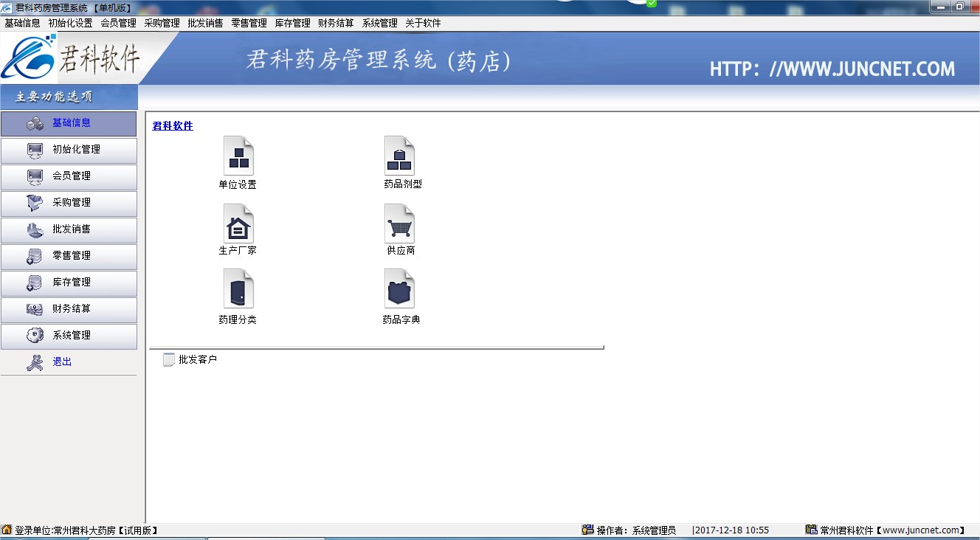This screenshot has width=980, height=540.
Task: Open 批发销售 from the sidebar
Action: [x=69, y=229]
